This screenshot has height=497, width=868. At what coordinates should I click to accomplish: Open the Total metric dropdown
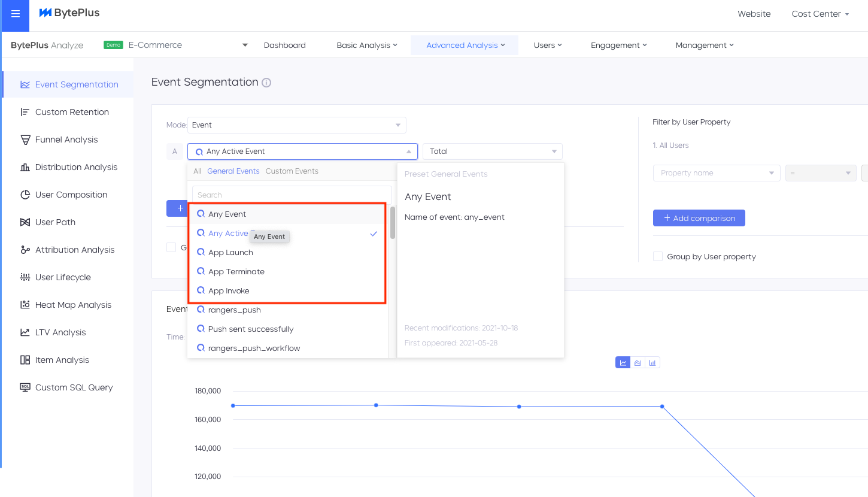click(493, 151)
